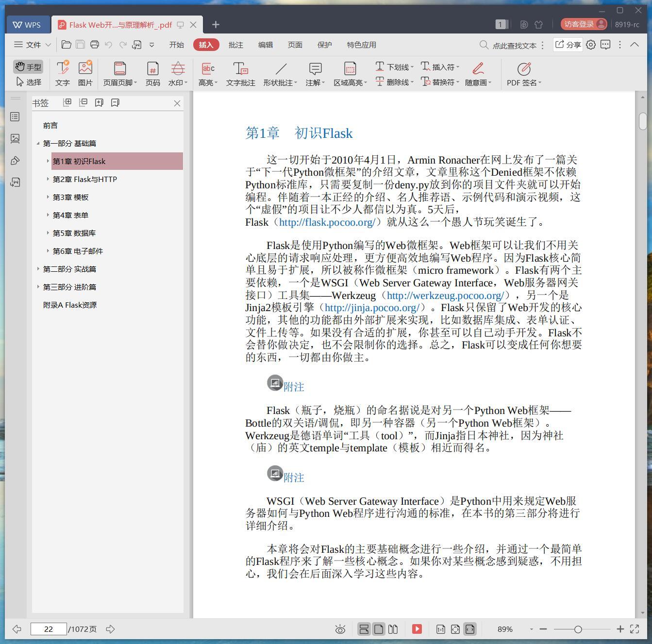The width and height of the screenshot is (652, 644).
Task: Expand all bookmarks icon in 书签 panel
Action: (67, 102)
